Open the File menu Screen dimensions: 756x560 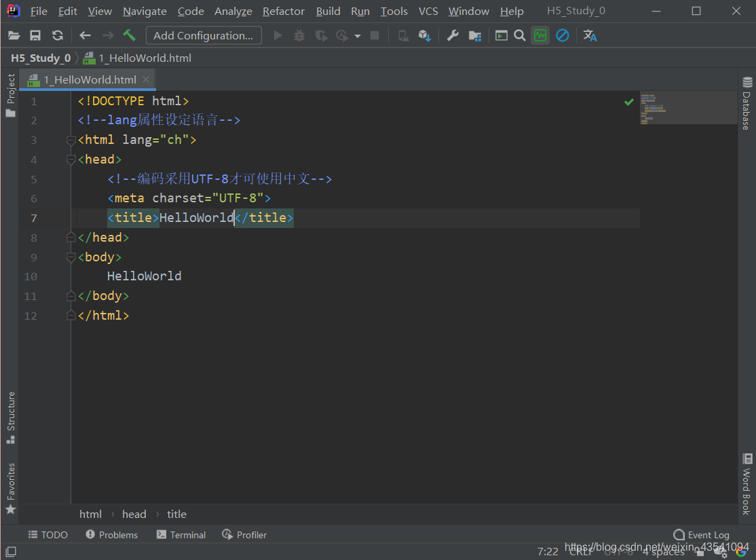(39, 11)
